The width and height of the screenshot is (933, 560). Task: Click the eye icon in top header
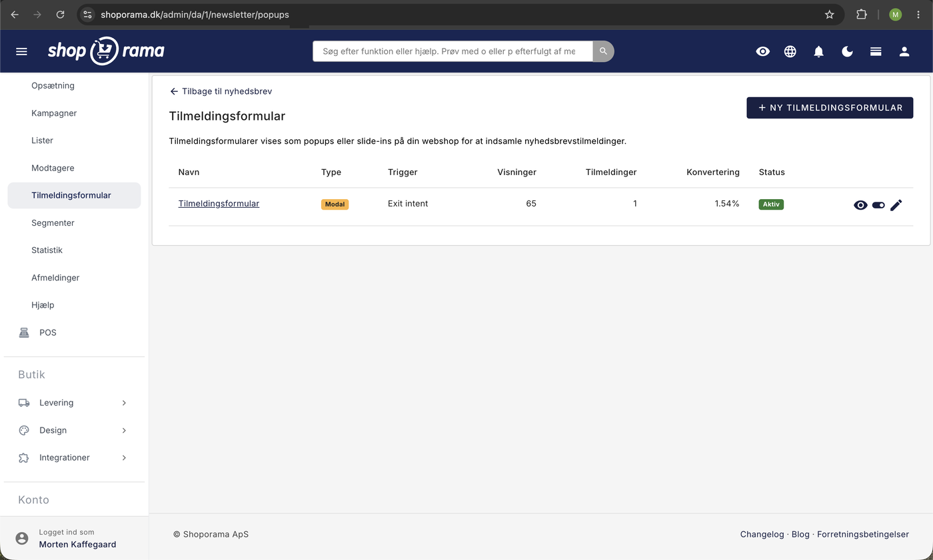(763, 51)
